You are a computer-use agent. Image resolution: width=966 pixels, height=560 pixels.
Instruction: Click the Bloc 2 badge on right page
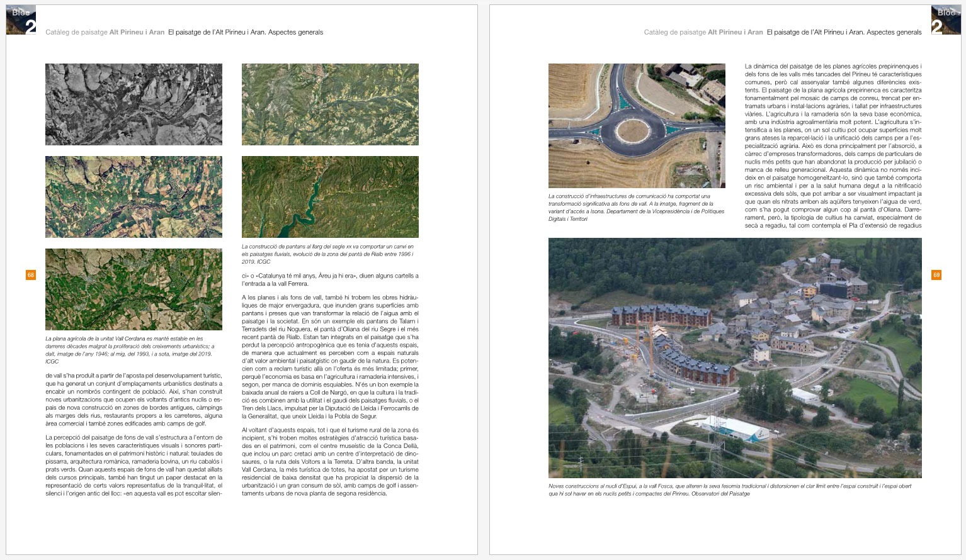click(945, 20)
